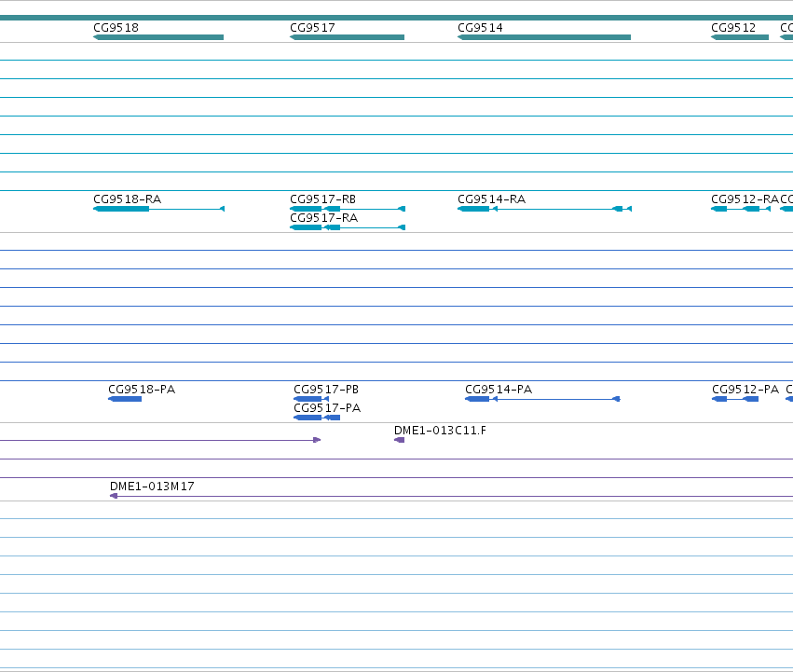This screenshot has width=793, height=672.
Task: Select the CG9518 gene bar
Action: click(158, 37)
